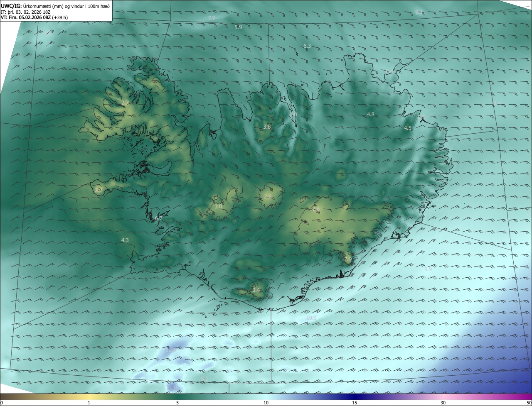Click the 'UWC/IG: Úrkomumætti (mm)' title line
The image size is (532, 406).
click(x=55, y=6)
